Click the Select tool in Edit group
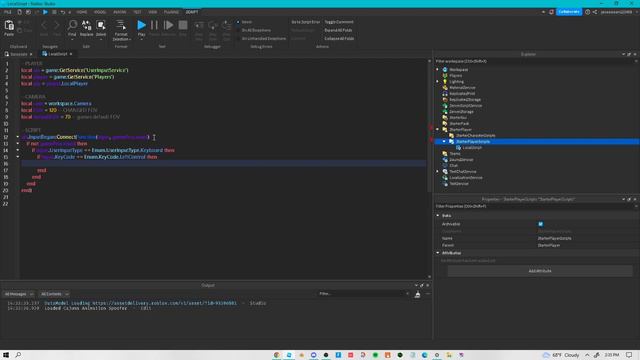Screen dimensions: 640x360 101,25
